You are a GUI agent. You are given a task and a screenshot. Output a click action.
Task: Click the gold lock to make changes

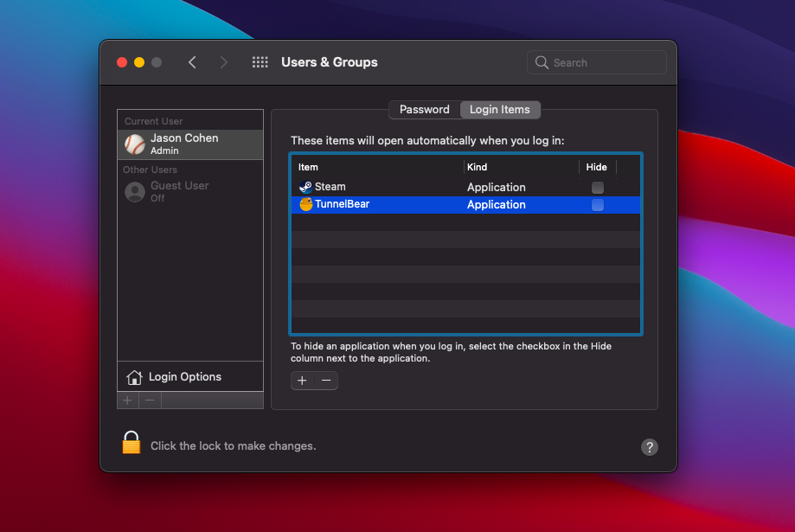131,442
